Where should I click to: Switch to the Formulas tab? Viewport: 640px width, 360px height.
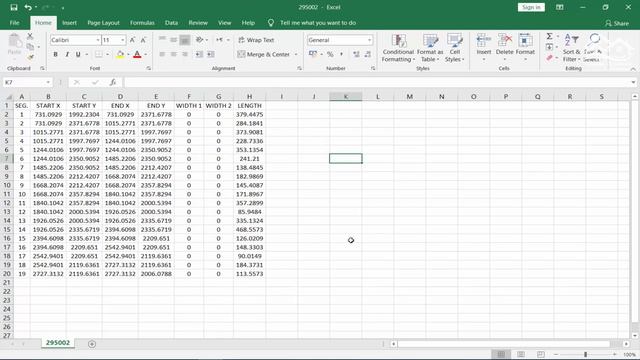coord(142,23)
